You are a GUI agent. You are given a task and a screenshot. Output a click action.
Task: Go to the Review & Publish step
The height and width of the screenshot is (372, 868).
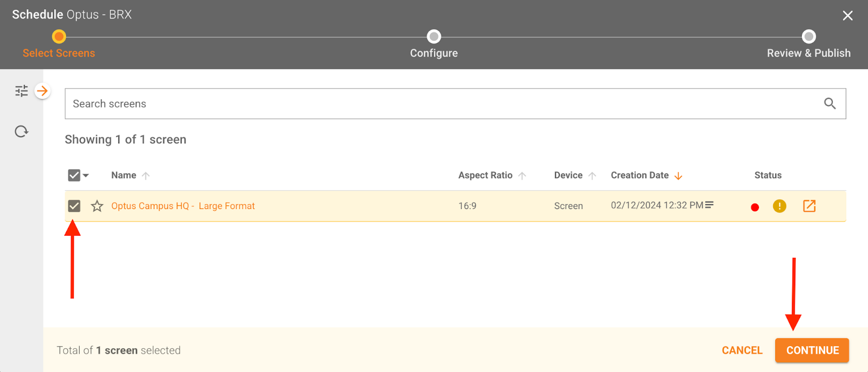808,37
